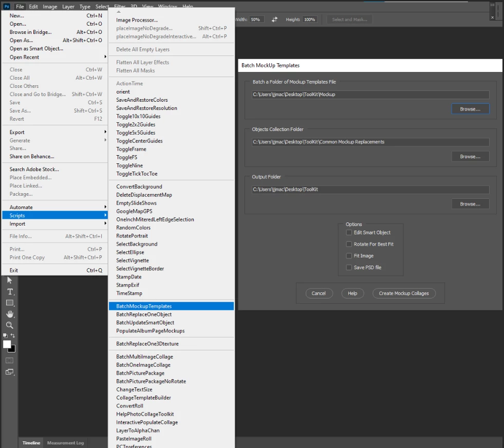Choose New from File menu
Screen dimensions: 504x448
pos(54,15)
